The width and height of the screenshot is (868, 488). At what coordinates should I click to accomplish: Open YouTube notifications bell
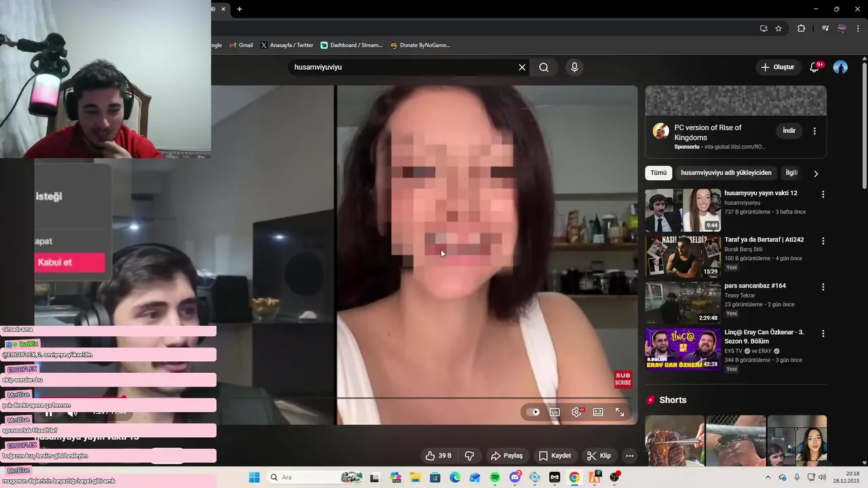pos(815,67)
